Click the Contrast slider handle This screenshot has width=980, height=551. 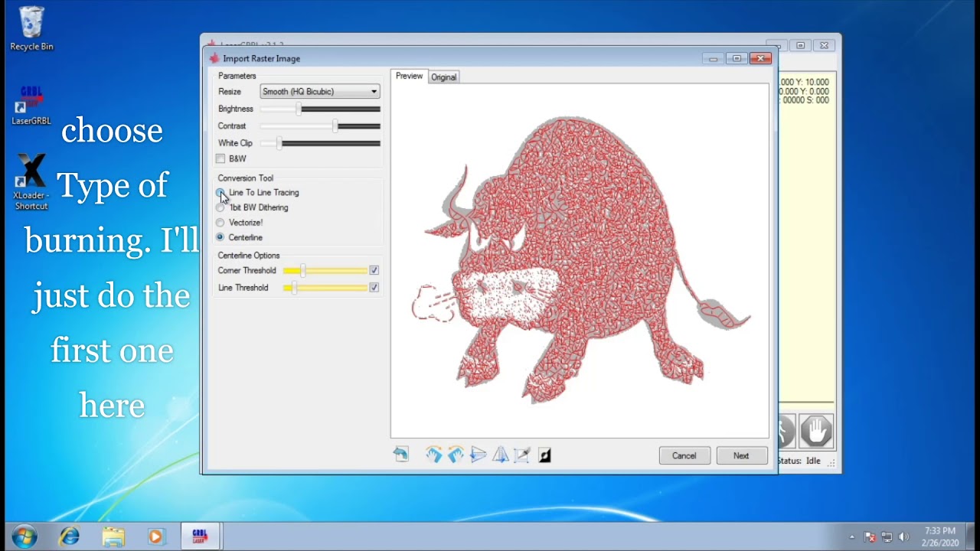pyautogui.click(x=335, y=126)
